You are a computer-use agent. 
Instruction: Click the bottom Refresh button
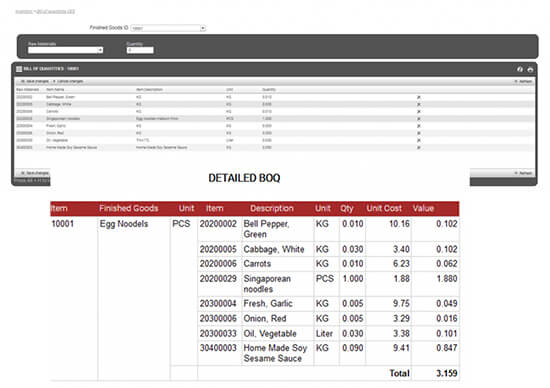pos(523,173)
